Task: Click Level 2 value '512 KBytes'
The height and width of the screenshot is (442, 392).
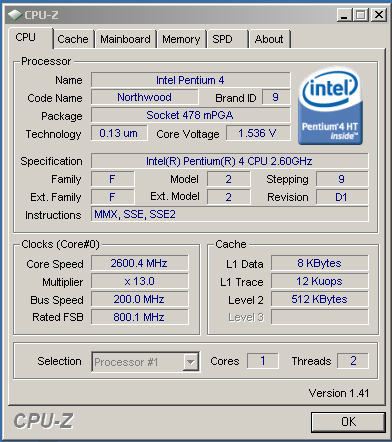Action: 320,299
